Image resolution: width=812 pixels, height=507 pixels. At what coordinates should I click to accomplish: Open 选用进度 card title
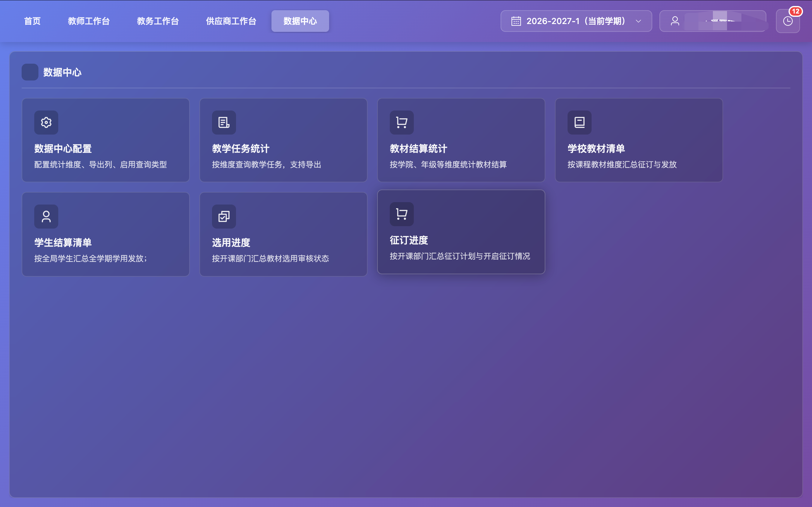pyautogui.click(x=231, y=242)
